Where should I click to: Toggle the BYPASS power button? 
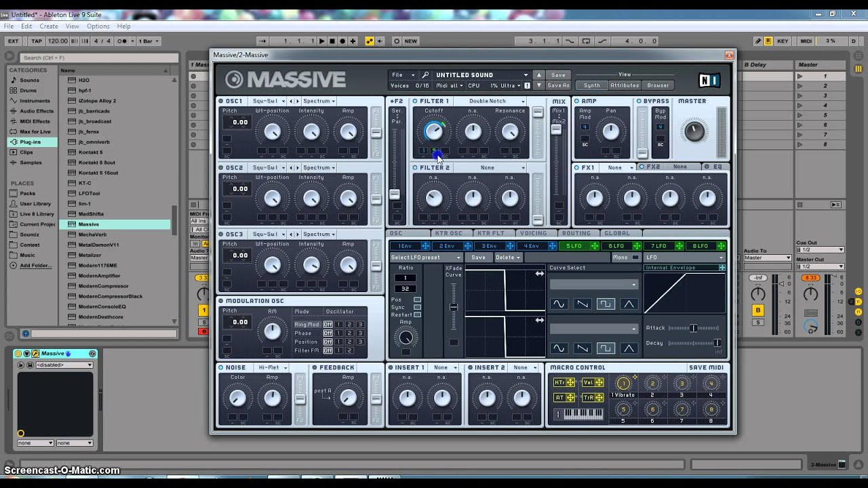(x=639, y=101)
